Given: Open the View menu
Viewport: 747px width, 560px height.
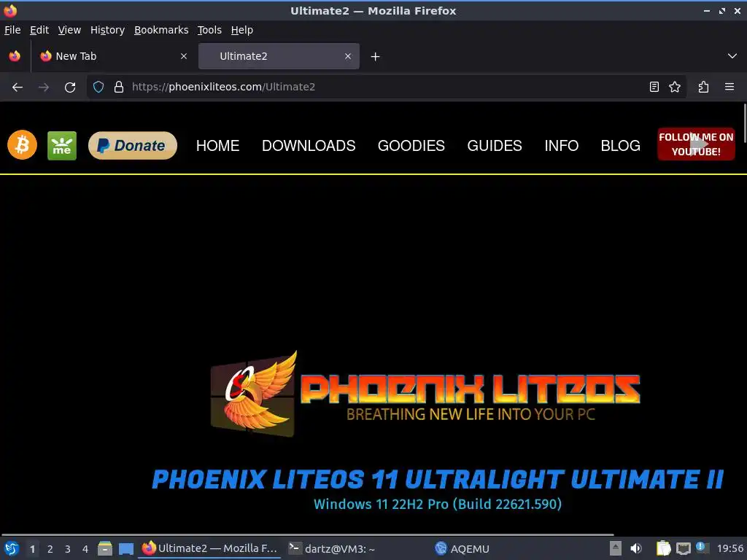Looking at the screenshot, I should pos(69,30).
